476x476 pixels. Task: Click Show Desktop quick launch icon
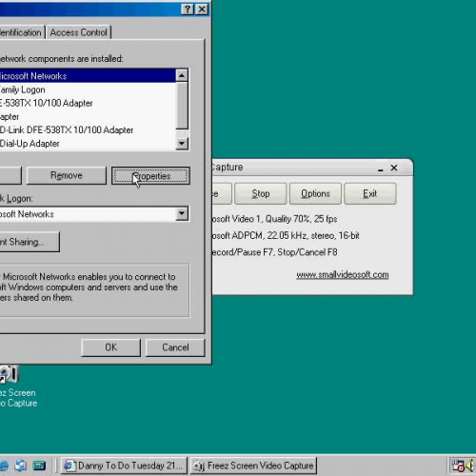(x=21, y=466)
